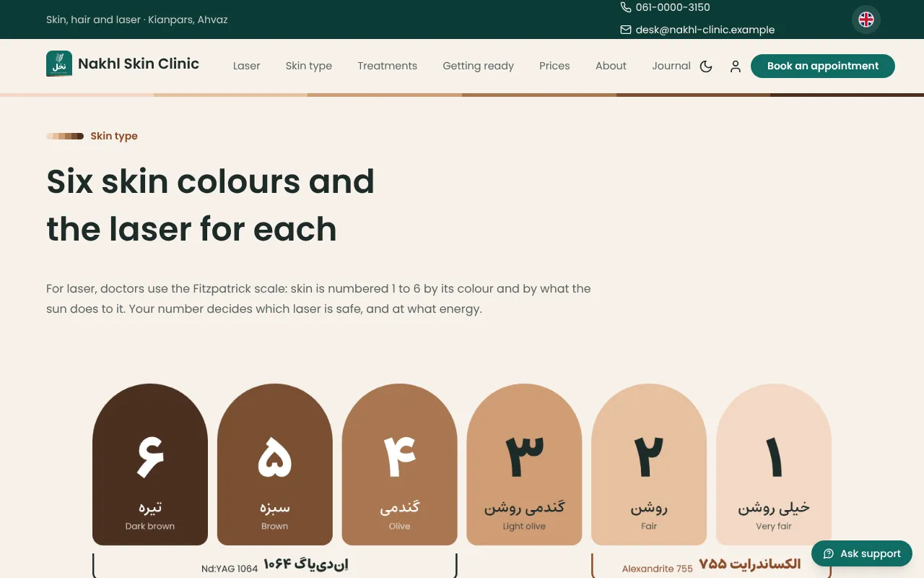Image resolution: width=924 pixels, height=578 pixels.
Task: Select skin type 5 Brown card
Action: point(275,465)
